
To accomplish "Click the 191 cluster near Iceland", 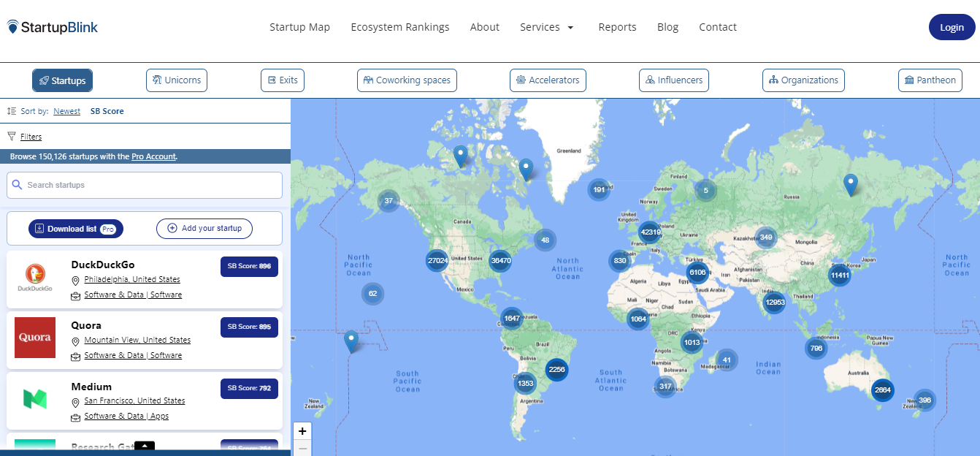I will [x=599, y=190].
